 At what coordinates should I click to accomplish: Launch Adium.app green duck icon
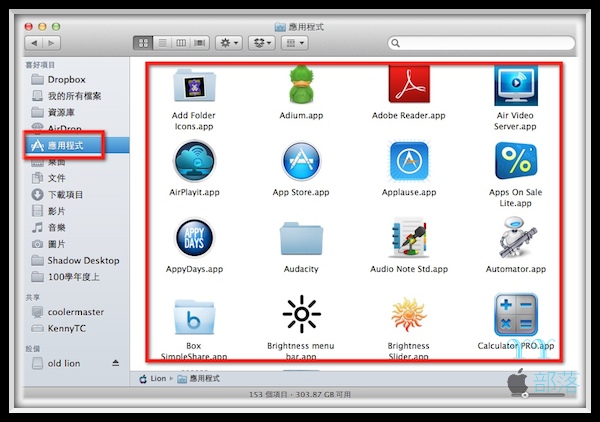(301, 85)
